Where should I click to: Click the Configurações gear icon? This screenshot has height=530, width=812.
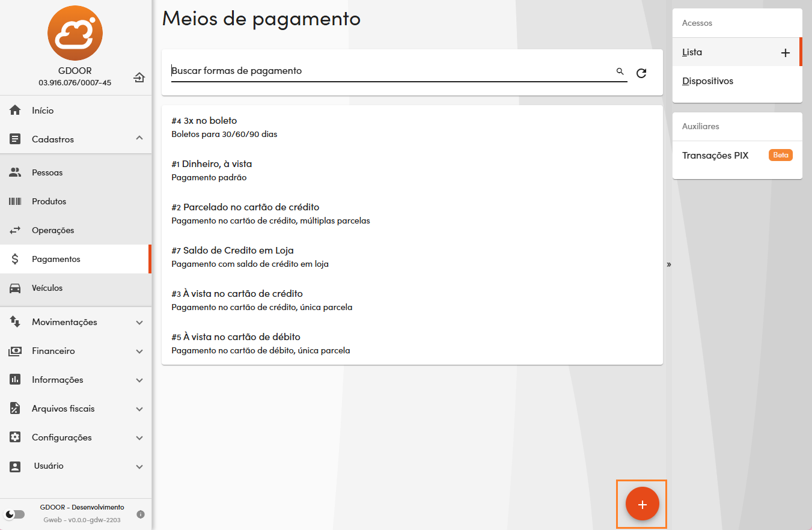pyautogui.click(x=15, y=437)
